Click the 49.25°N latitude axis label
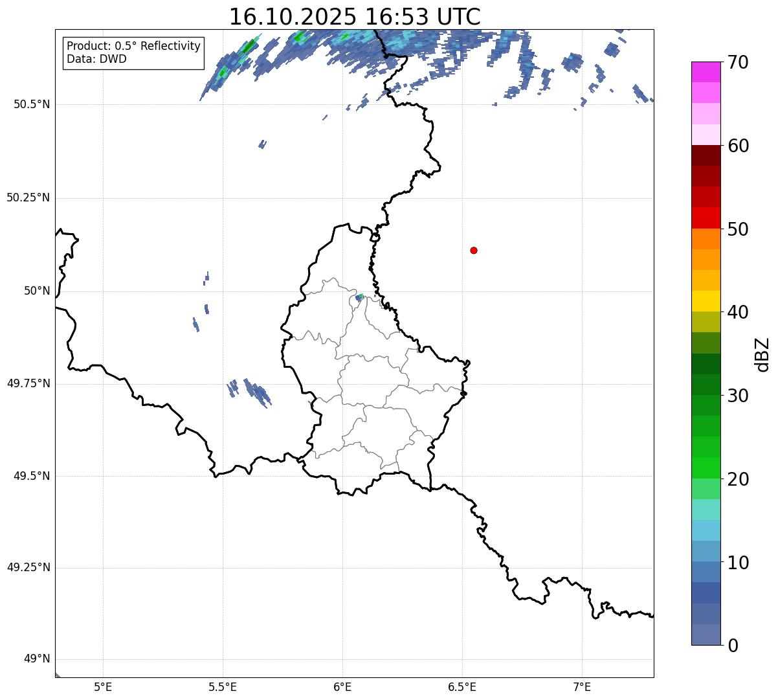778x700 pixels. pos(28,568)
